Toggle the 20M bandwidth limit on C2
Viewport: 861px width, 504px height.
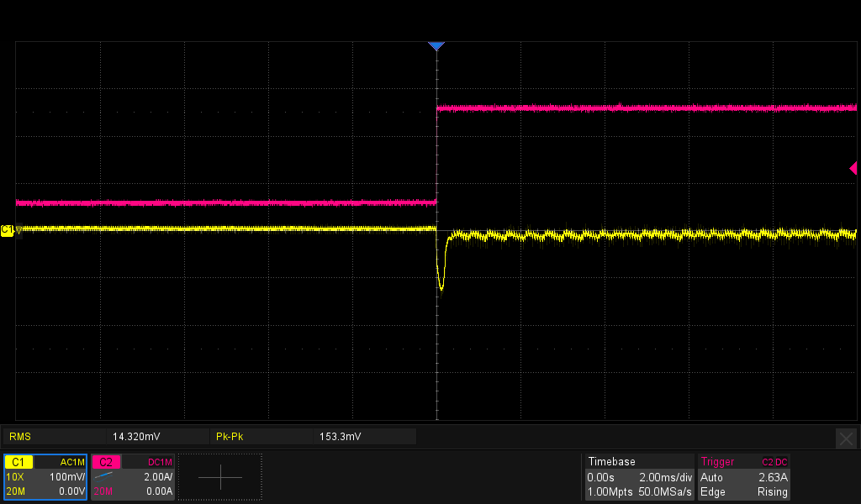103,491
